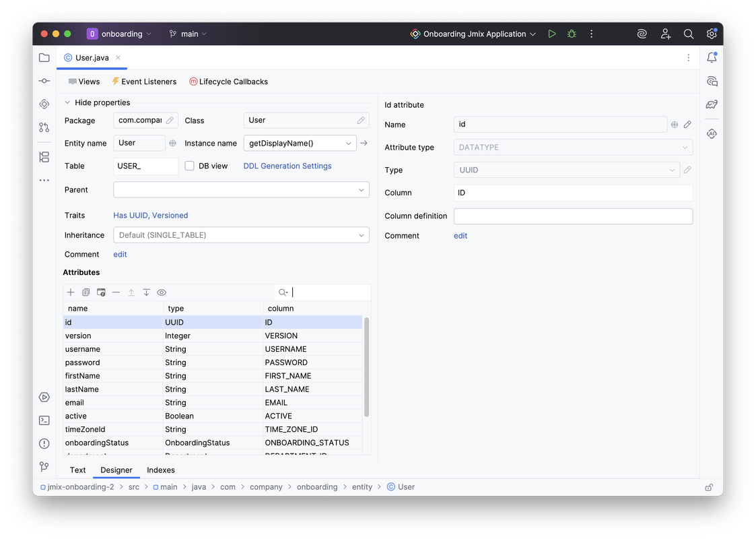Open the main branch dropdown
This screenshot has width=756, height=539.
tap(188, 34)
